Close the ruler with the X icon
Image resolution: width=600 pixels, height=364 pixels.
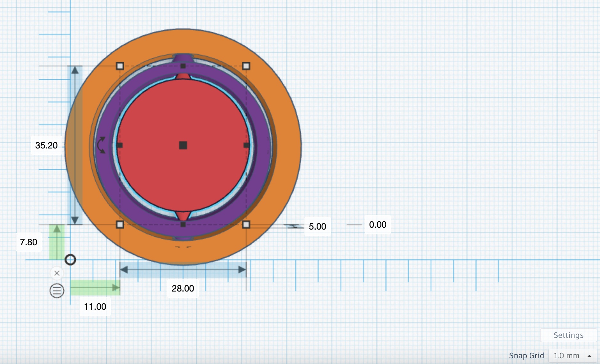(57, 273)
